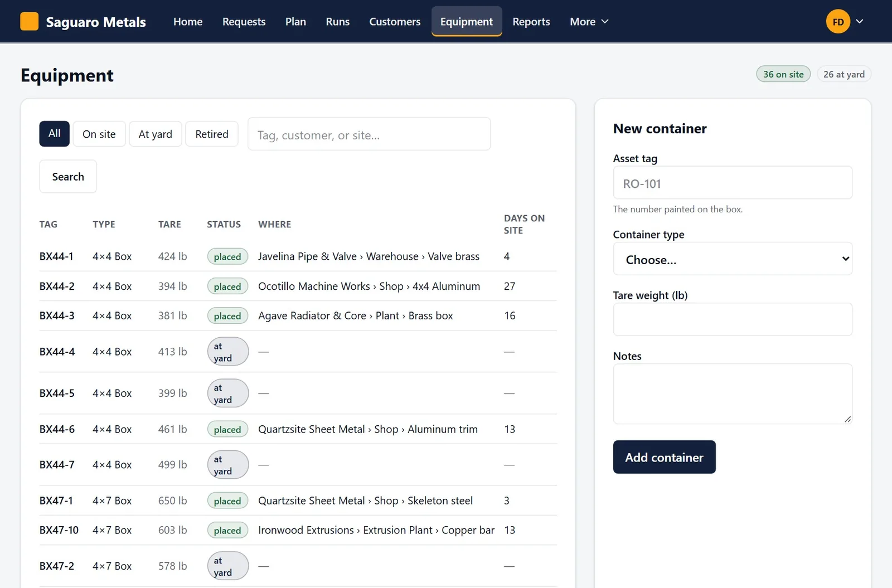Focus the Tag, customer, or site search field

[369, 134]
